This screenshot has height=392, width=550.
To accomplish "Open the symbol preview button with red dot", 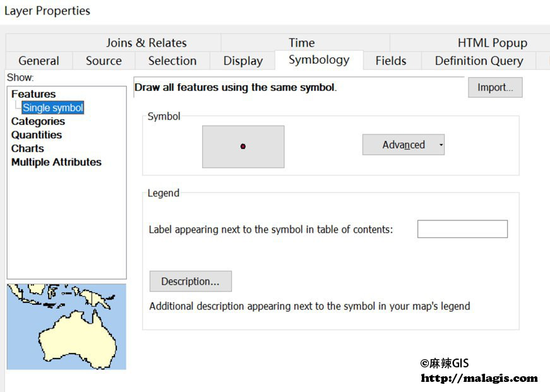I will 243,146.
